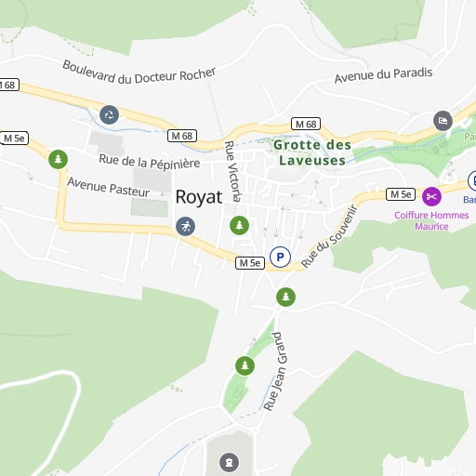Image resolution: width=476 pixels, height=476 pixels.
Task: Click the tree marker south of Rue Victoria
Action: click(x=239, y=225)
